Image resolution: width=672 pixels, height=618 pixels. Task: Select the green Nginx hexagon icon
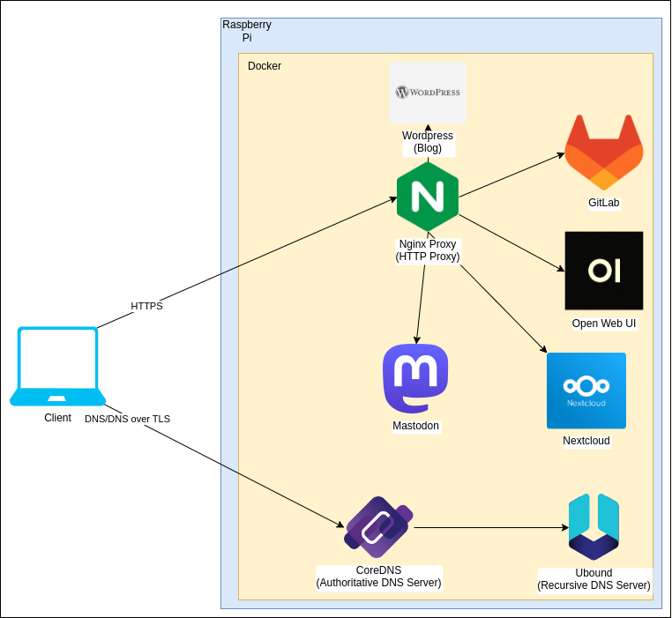[428, 197]
